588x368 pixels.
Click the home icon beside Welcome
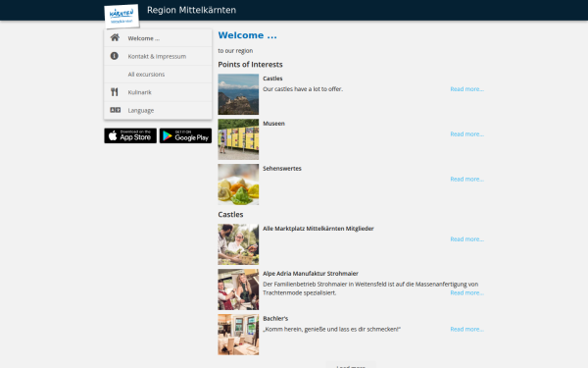point(115,37)
